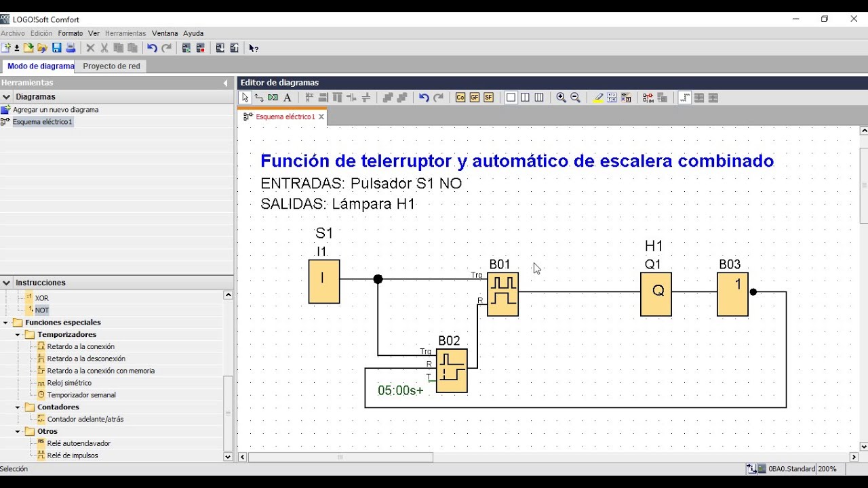Select Retardo a la desconexión instruction
868x488 pixels.
pos(86,359)
